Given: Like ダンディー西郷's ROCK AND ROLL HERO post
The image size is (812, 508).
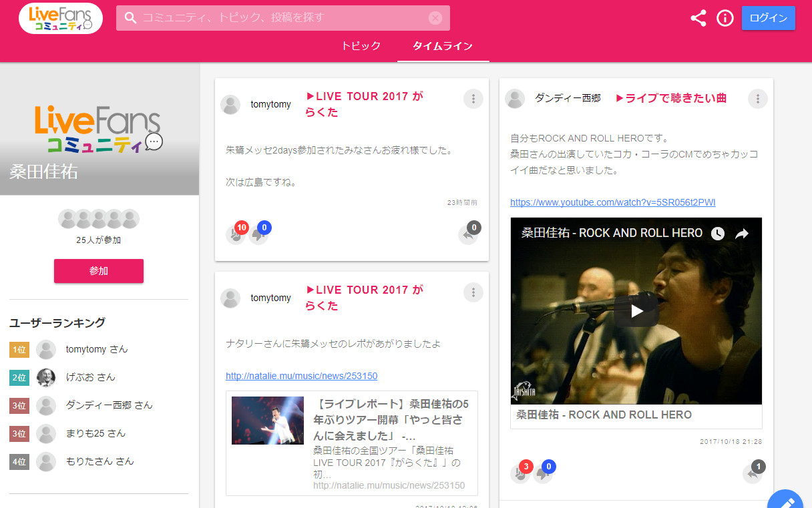Looking at the screenshot, I should tap(520, 473).
